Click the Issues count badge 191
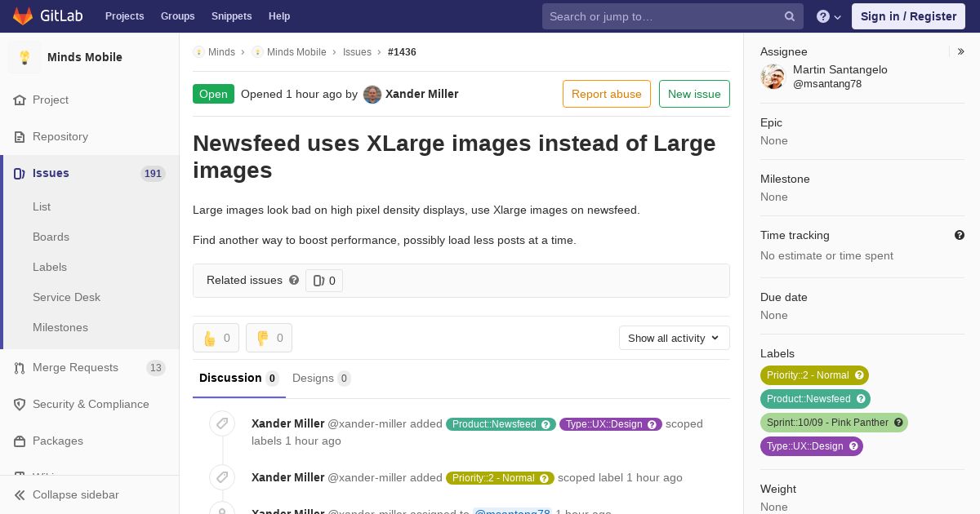 tap(153, 174)
